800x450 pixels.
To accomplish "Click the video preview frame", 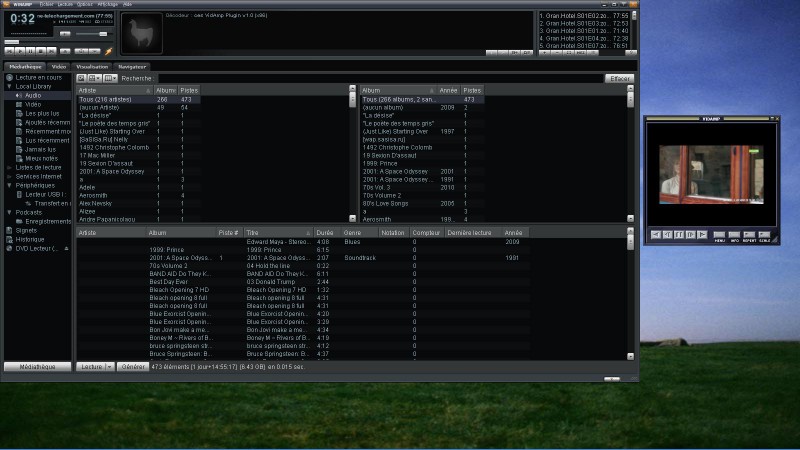I will [x=711, y=174].
